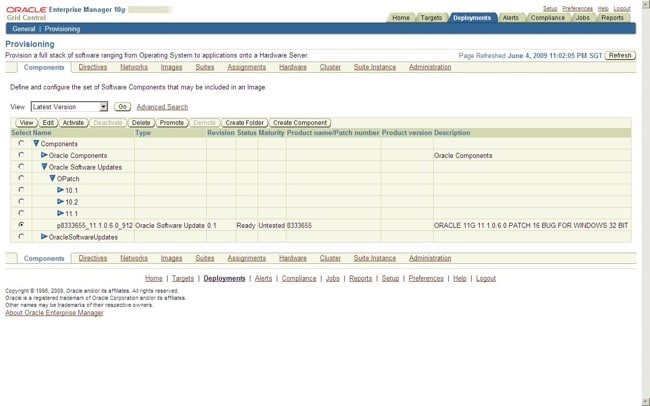Open the top Images tab

pos(171,67)
